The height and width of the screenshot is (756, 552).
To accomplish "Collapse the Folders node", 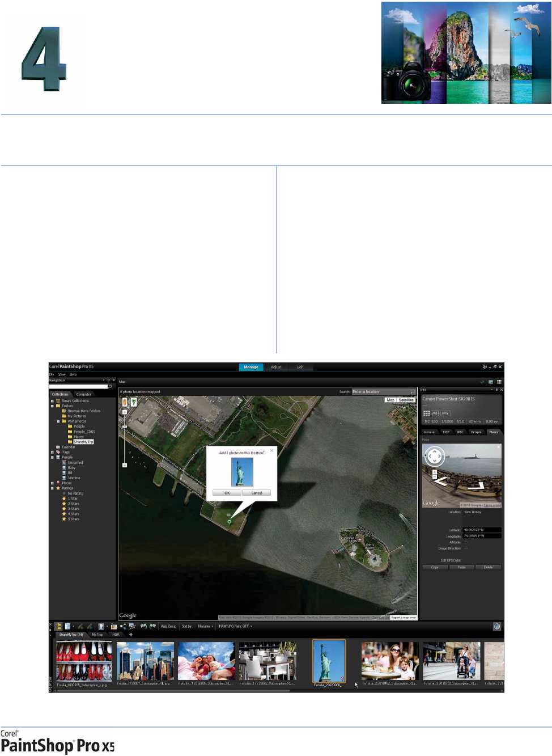I will 52,406.
